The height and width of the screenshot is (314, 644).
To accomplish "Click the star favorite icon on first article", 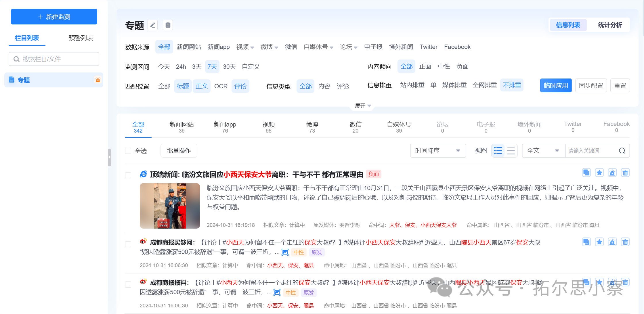I will (599, 173).
